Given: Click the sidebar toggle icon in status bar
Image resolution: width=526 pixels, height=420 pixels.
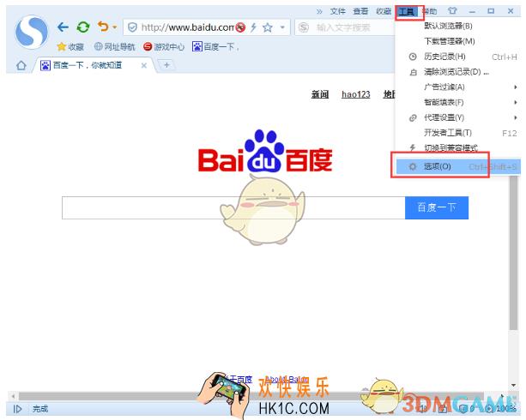Looking at the screenshot, I should [x=17, y=409].
